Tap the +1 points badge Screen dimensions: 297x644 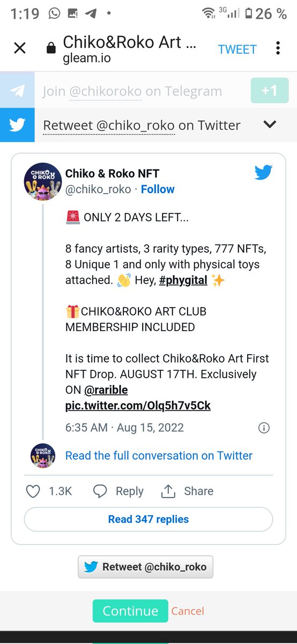click(x=269, y=91)
